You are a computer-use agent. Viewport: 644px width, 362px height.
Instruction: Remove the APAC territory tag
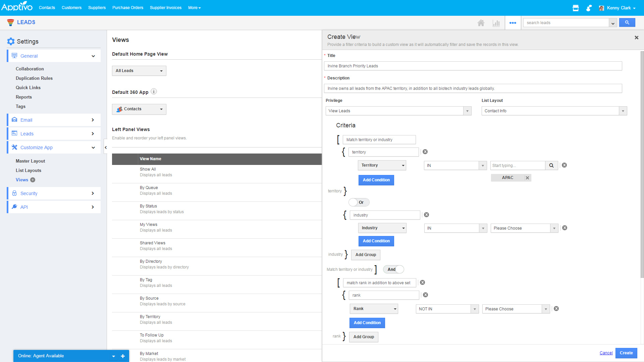tap(527, 178)
